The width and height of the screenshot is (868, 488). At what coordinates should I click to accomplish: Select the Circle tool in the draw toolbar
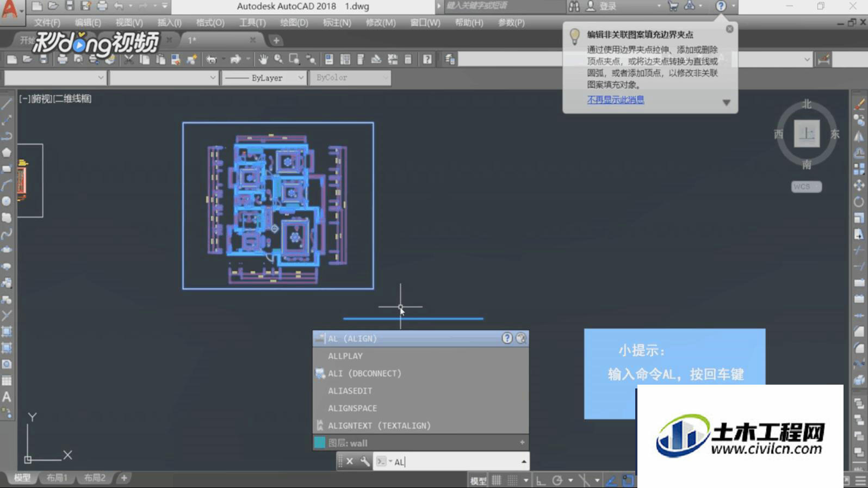(7, 201)
